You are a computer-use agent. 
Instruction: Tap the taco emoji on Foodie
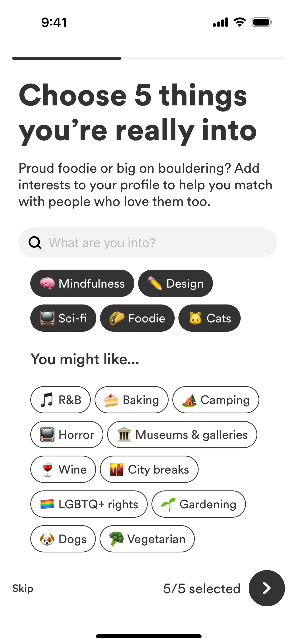pyautogui.click(x=117, y=318)
